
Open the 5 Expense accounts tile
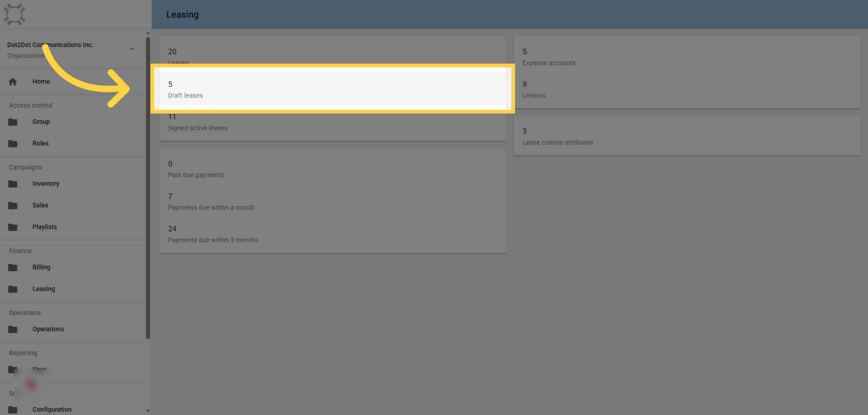[687, 56]
